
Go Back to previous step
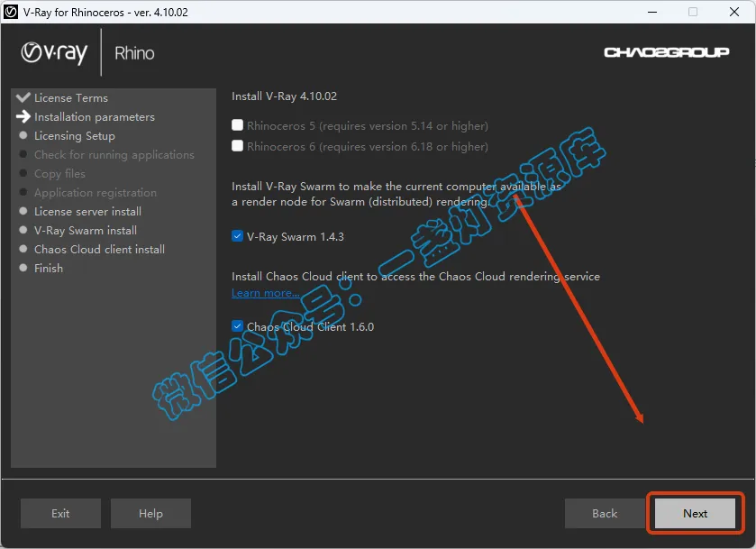coord(605,513)
